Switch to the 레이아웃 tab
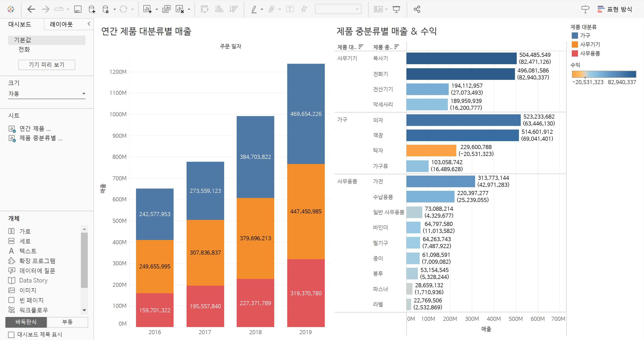This screenshot has width=644, height=340. point(61,24)
